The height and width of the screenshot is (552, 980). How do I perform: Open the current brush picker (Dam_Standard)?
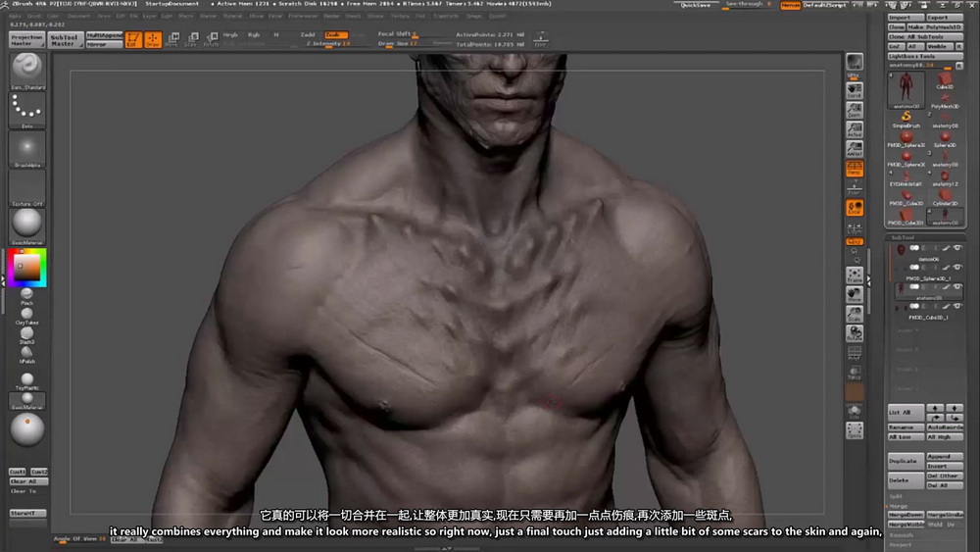[x=26, y=71]
